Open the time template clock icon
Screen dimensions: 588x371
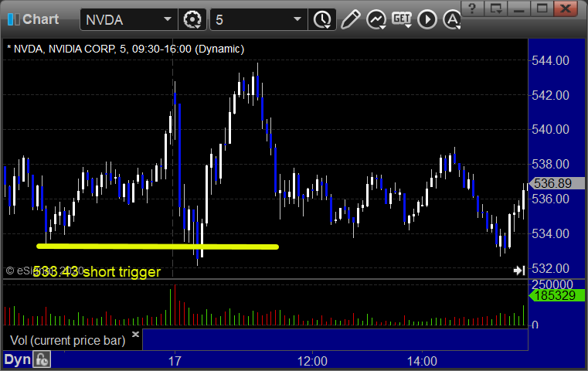[322, 19]
